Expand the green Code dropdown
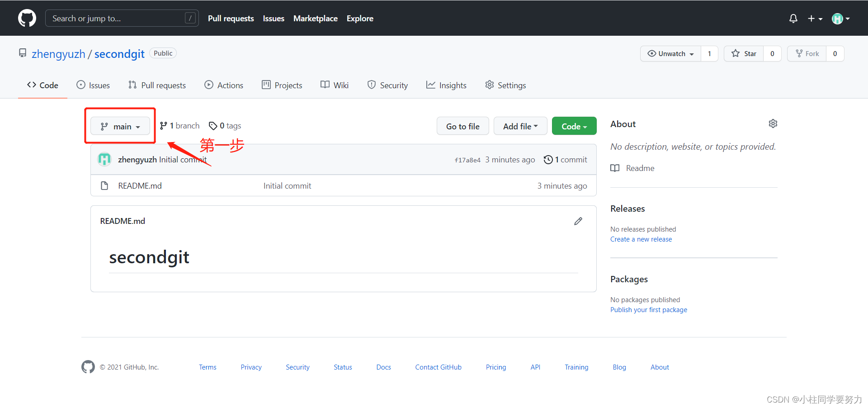This screenshot has height=408, width=868. pyautogui.click(x=574, y=126)
